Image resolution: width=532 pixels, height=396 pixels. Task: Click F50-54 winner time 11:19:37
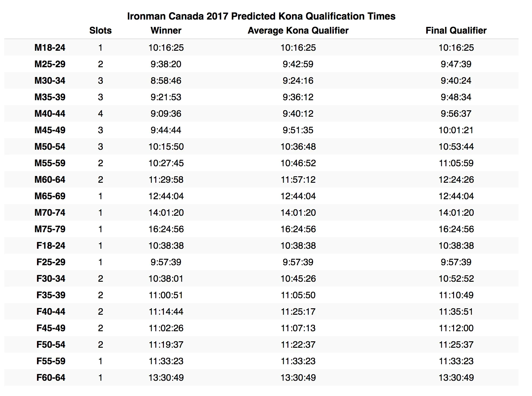tap(166, 345)
